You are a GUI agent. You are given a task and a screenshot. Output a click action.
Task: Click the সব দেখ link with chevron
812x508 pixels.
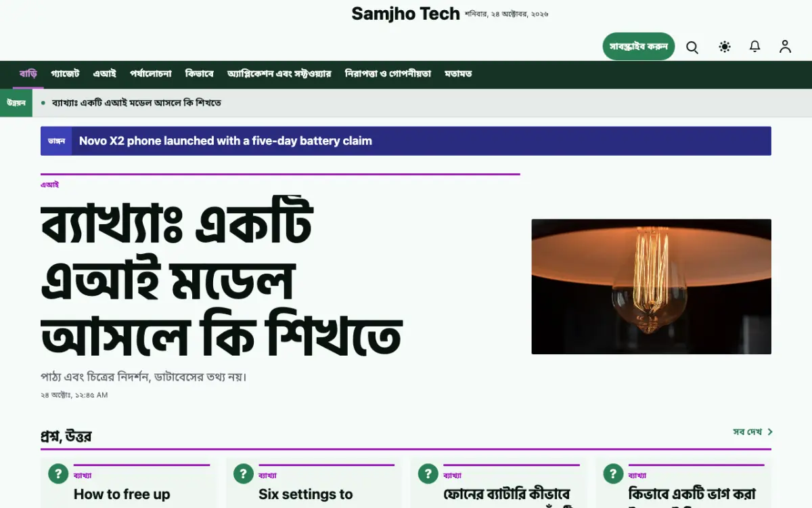[753, 431]
